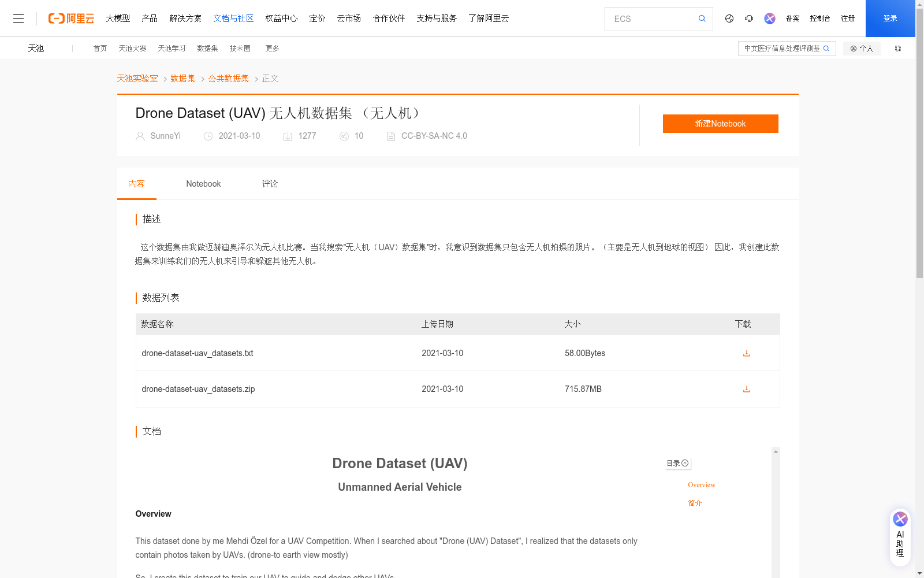The height and width of the screenshot is (578, 924).
Task: Click the Alibaba Cloud logo
Action: tap(71, 18)
